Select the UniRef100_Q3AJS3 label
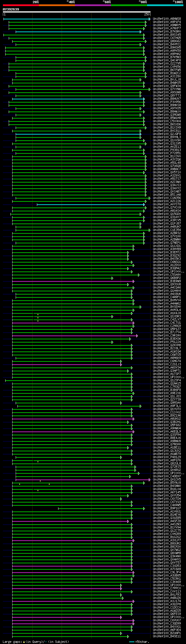 point(167,185)
